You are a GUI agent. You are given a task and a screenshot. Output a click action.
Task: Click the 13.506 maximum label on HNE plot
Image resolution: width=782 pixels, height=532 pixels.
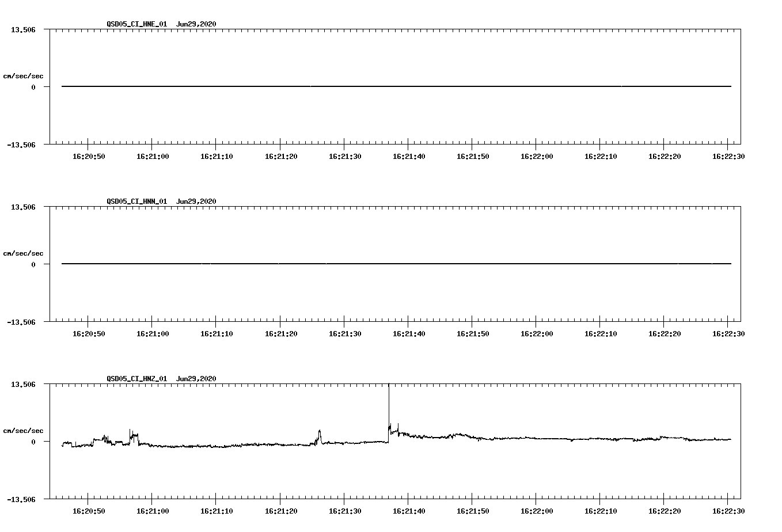(x=23, y=29)
